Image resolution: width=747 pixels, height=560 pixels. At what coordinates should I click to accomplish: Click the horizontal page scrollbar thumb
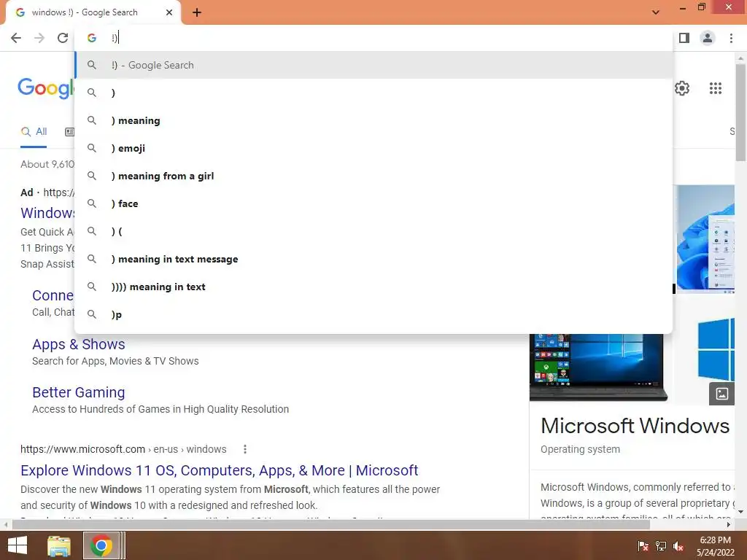click(331, 525)
